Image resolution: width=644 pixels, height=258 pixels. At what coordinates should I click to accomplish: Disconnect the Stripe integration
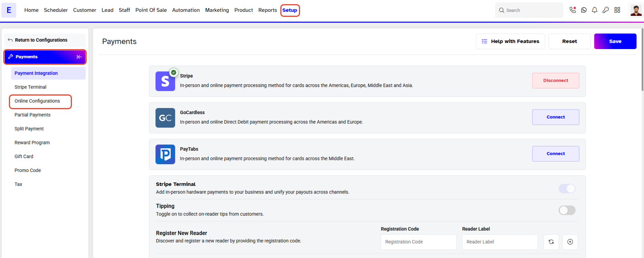click(x=556, y=80)
